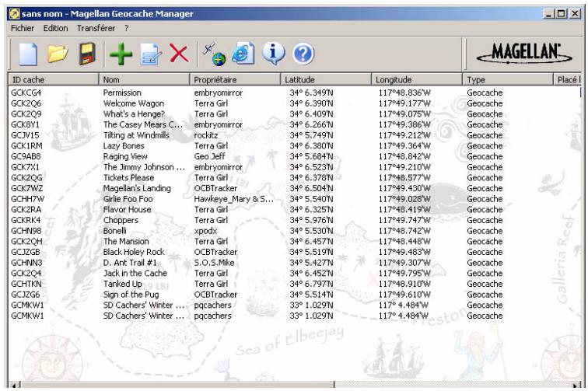This screenshot has width=588, height=391.
Task: Click owner 'Geo Jeff'
Action: click(x=209, y=156)
